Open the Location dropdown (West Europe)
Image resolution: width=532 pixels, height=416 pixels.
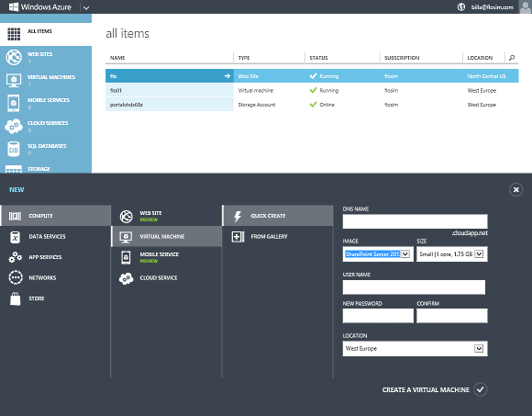click(x=415, y=348)
